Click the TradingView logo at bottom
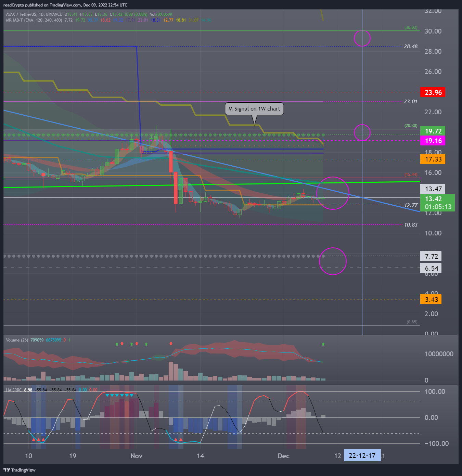Viewport: 462px width, 476px height. (20, 470)
